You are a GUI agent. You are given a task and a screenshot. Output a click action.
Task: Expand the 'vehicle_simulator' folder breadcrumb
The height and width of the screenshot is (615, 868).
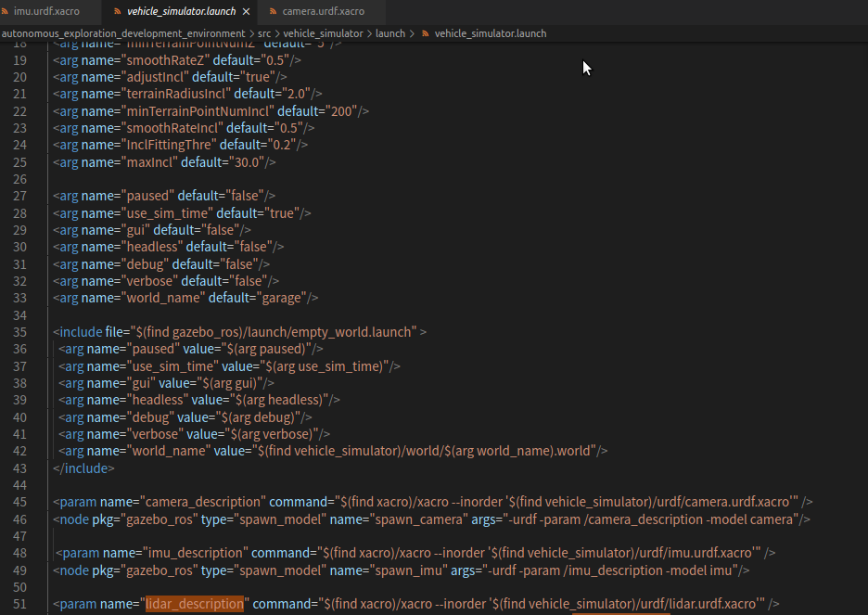(x=323, y=33)
